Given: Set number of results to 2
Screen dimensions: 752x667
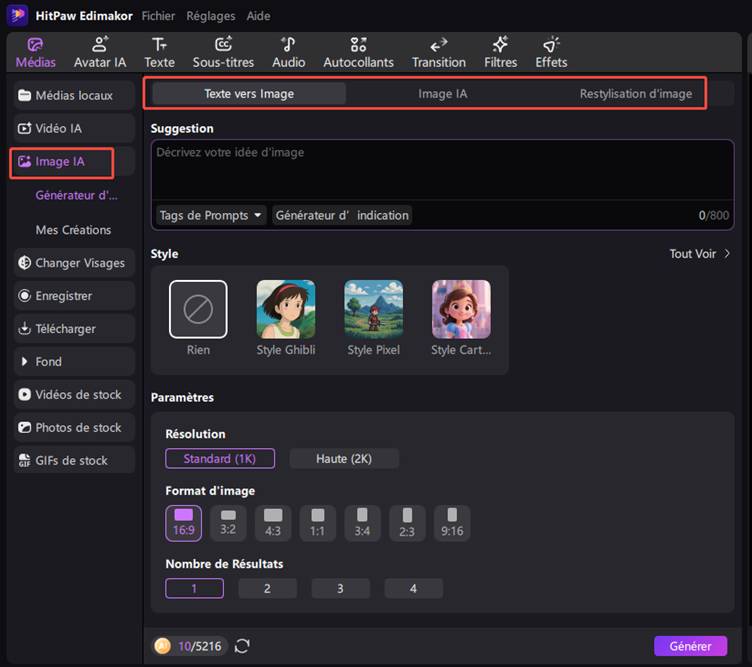Looking at the screenshot, I should (267, 588).
